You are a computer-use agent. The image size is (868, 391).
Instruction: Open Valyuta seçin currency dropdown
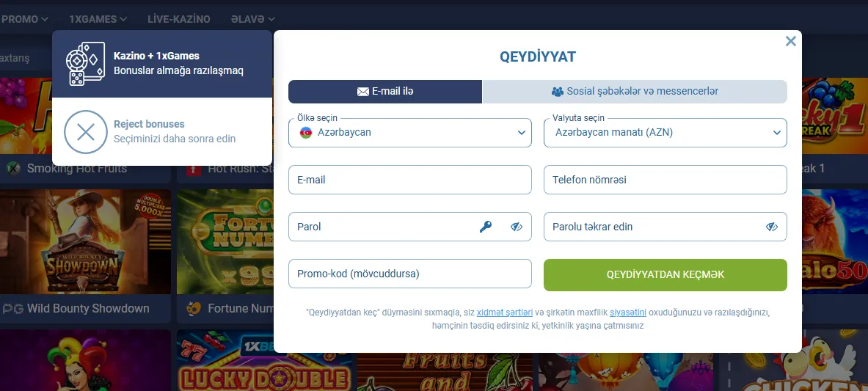[x=665, y=133]
